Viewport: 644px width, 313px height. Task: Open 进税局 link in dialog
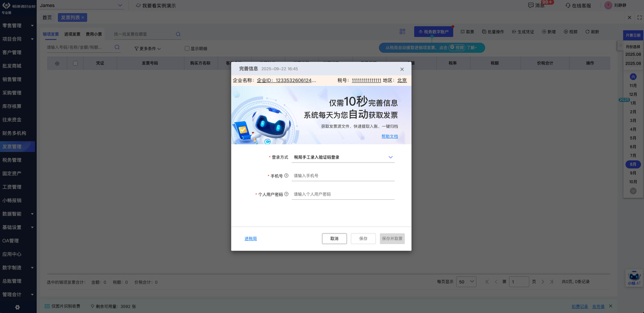coord(251,239)
